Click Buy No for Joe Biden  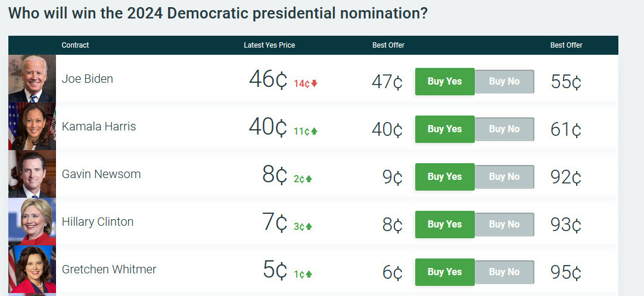pyautogui.click(x=504, y=82)
